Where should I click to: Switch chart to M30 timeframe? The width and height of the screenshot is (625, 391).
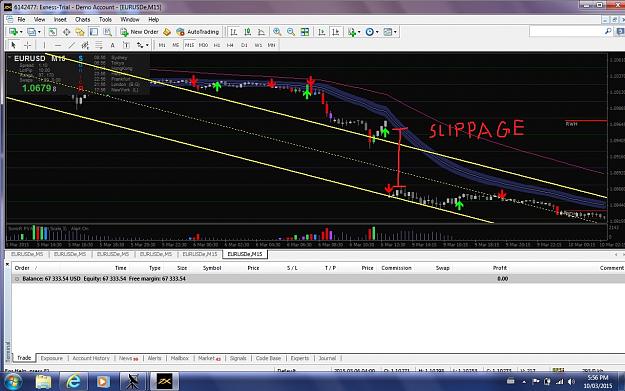tap(203, 45)
